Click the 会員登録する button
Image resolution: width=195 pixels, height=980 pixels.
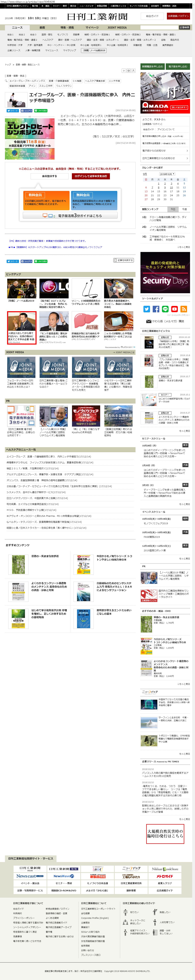click(50, 176)
